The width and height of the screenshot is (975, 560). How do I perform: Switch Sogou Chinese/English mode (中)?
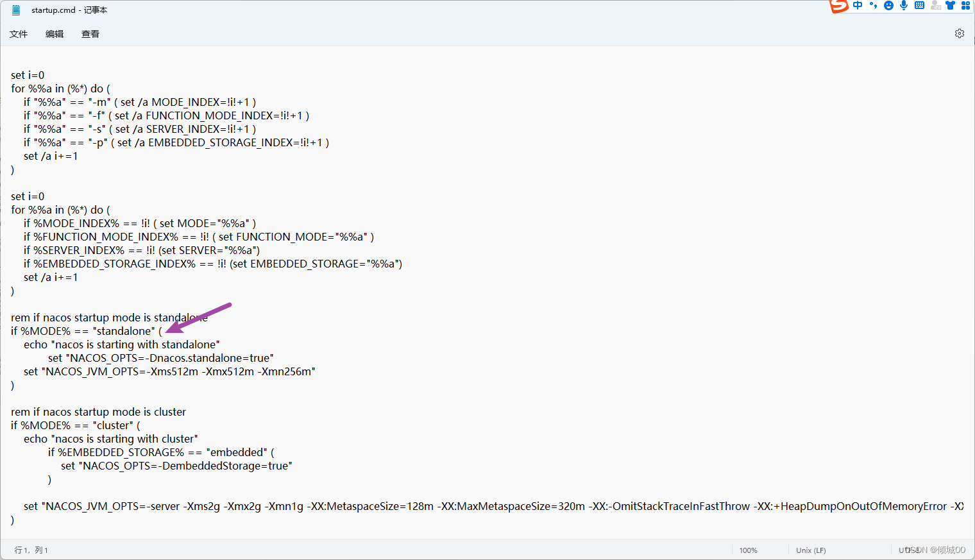[x=858, y=5]
